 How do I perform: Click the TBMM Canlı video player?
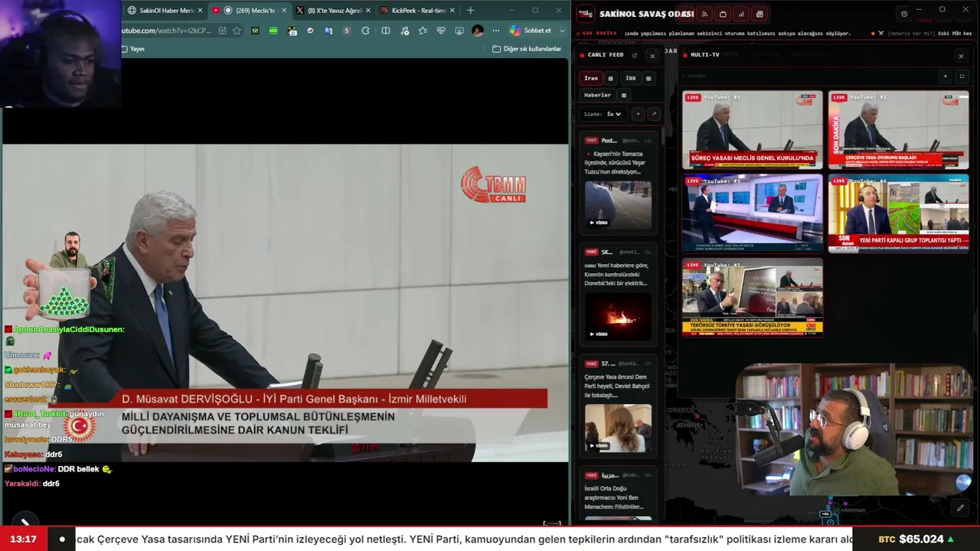coord(285,303)
